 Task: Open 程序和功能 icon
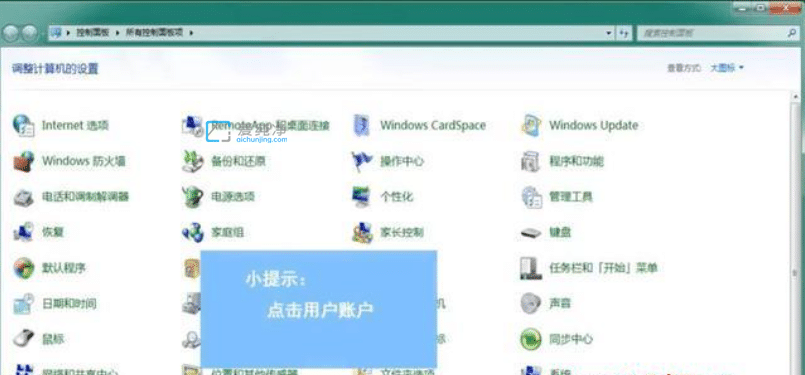pos(531,161)
